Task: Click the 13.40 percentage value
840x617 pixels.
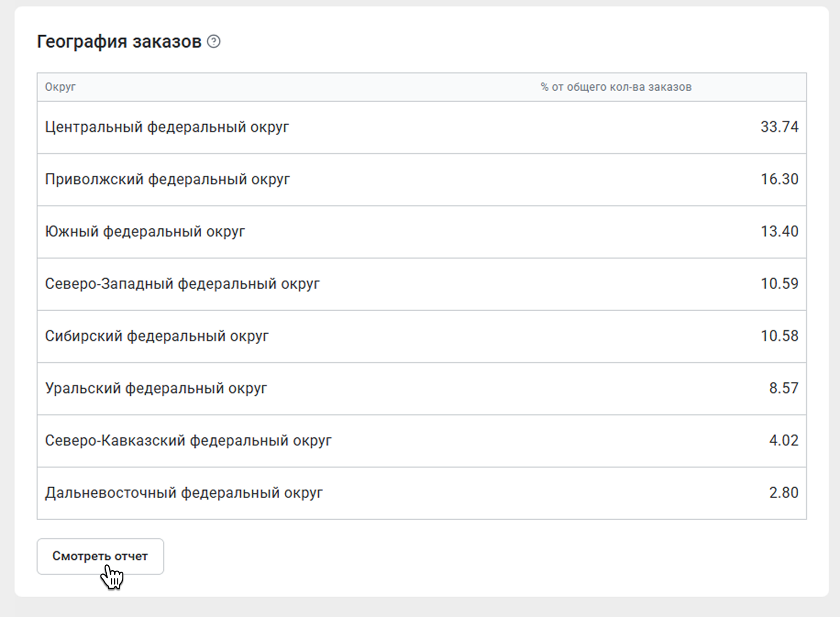Action: click(779, 231)
